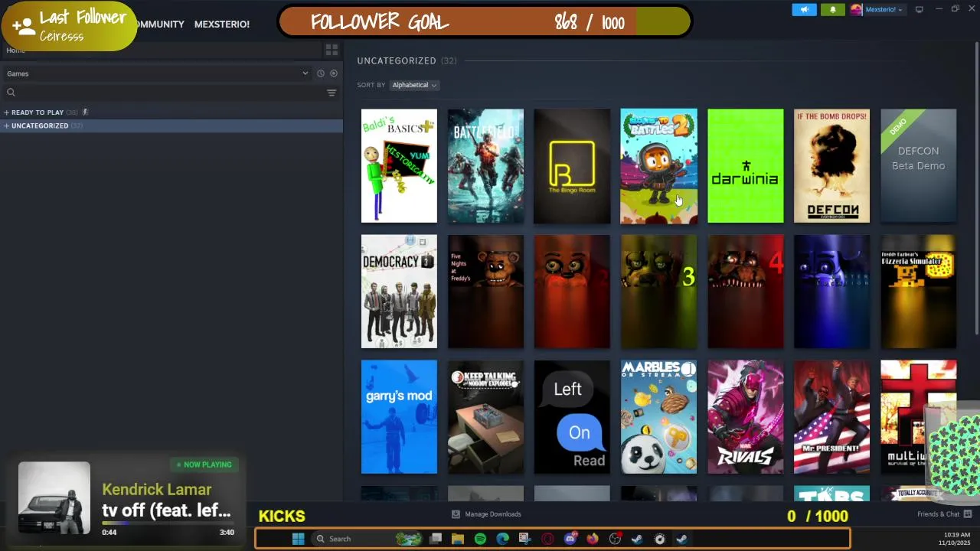Sort library by recent activity clock icon

click(321, 73)
